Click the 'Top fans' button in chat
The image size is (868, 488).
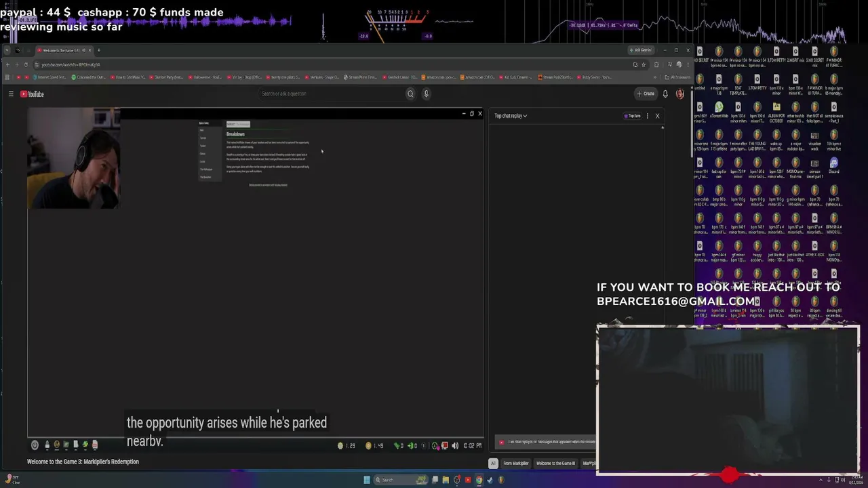pos(632,116)
